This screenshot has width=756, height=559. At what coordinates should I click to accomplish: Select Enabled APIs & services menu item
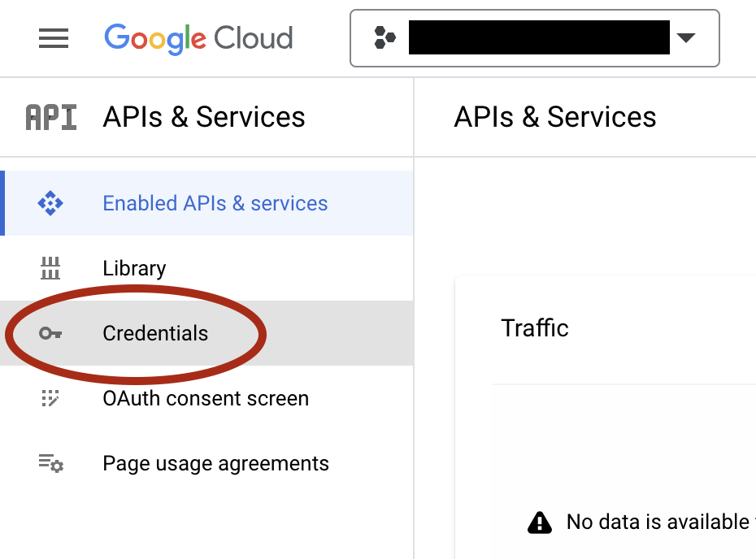(x=206, y=203)
